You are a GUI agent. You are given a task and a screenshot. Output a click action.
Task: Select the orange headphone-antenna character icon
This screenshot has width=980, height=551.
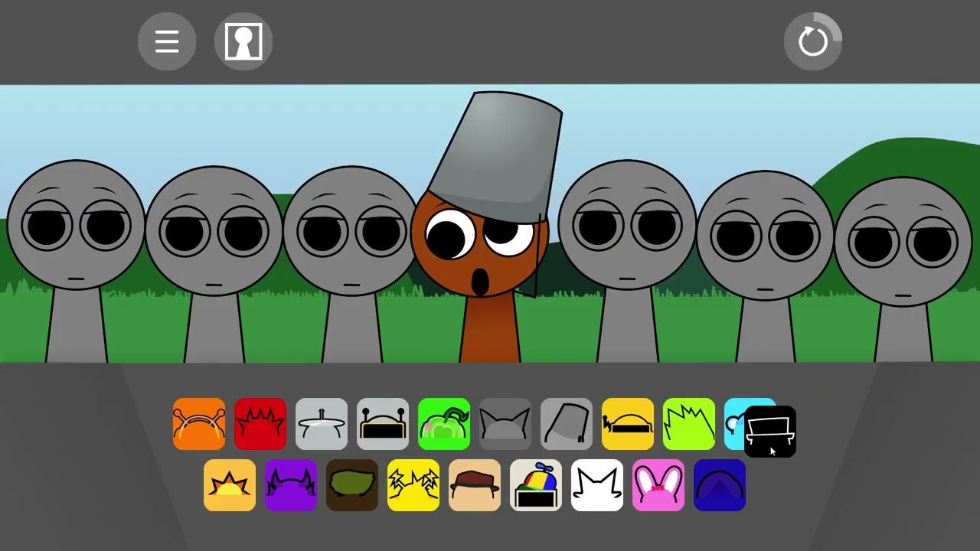coord(199,424)
